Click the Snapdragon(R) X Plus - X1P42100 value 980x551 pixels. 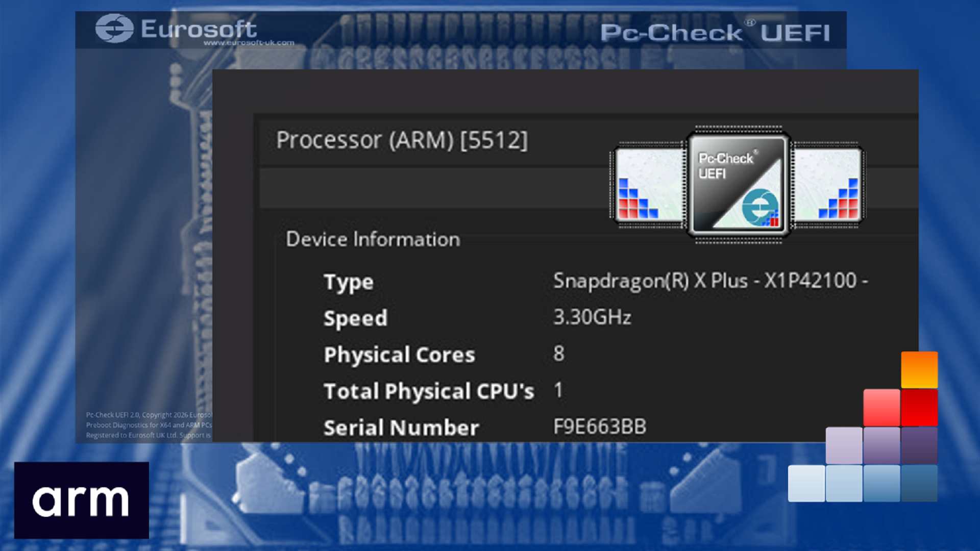(710, 281)
